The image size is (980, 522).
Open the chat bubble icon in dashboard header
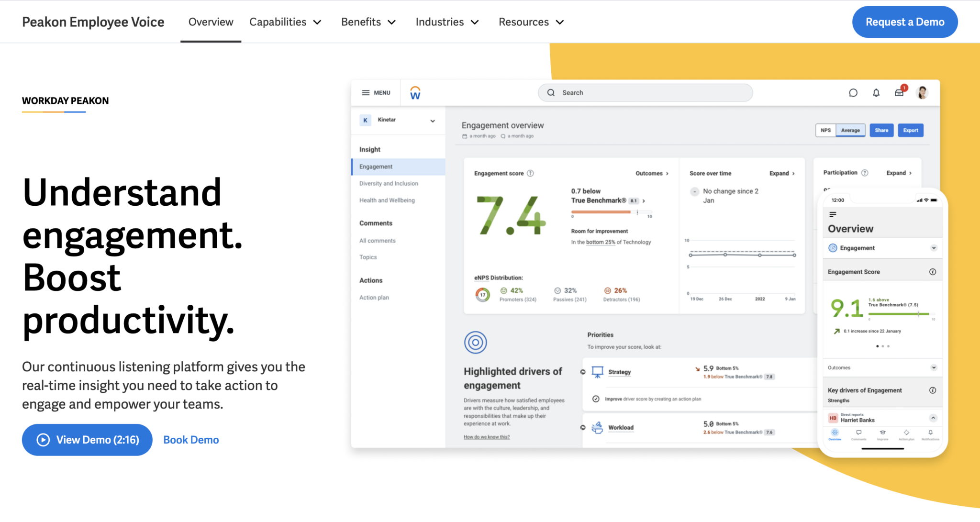click(x=853, y=93)
